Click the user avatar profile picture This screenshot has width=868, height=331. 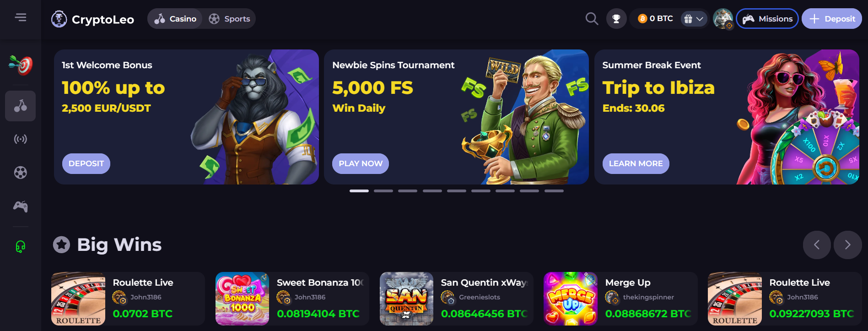(x=723, y=19)
